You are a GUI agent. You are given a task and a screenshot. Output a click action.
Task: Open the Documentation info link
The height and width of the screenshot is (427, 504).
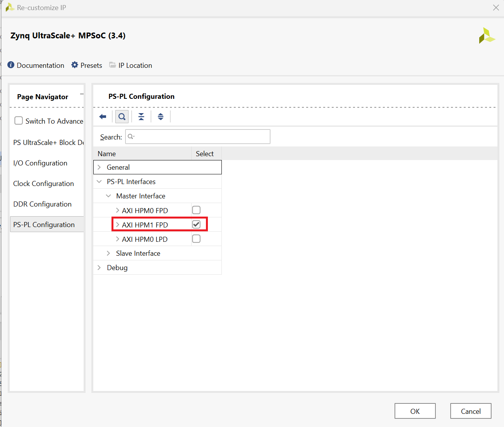[x=36, y=65]
